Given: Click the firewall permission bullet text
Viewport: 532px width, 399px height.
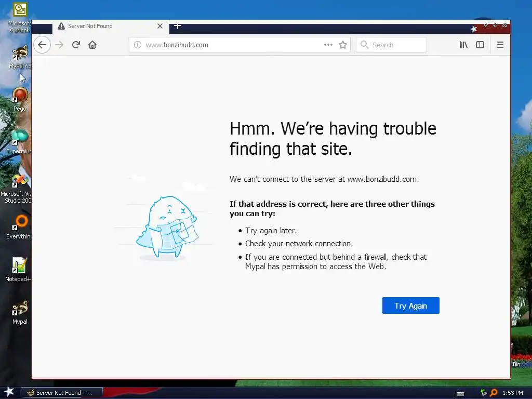Looking at the screenshot, I should (x=336, y=262).
